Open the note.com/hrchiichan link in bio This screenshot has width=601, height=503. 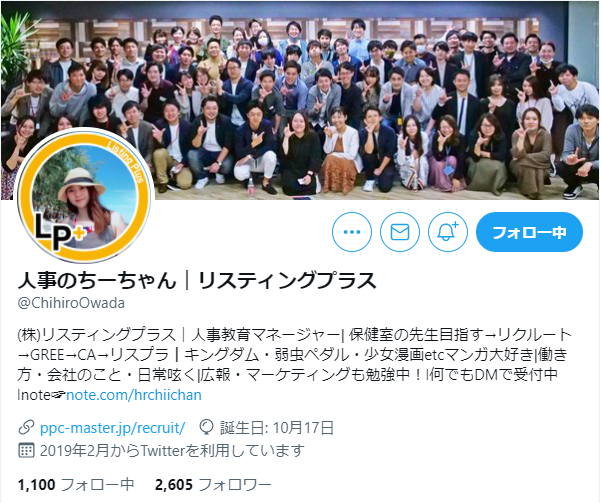pyautogui.click(x=134, y=395)
